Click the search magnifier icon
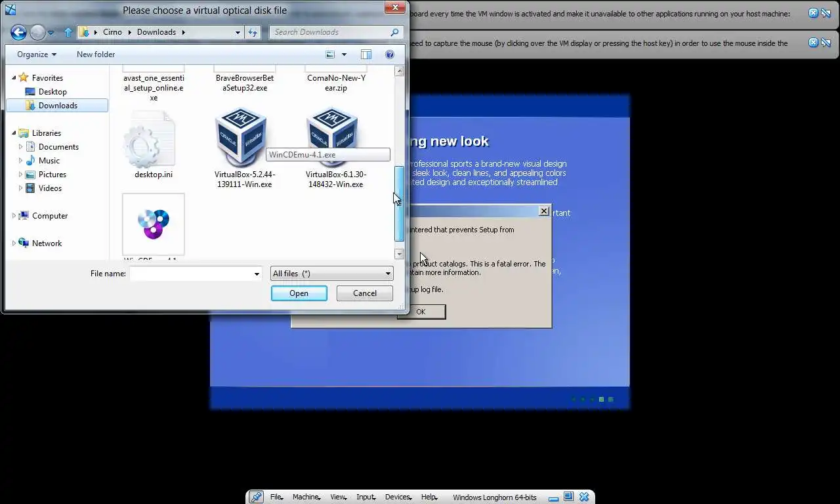The width and height of the screenshot is (840, 504). tap(394, 31)
